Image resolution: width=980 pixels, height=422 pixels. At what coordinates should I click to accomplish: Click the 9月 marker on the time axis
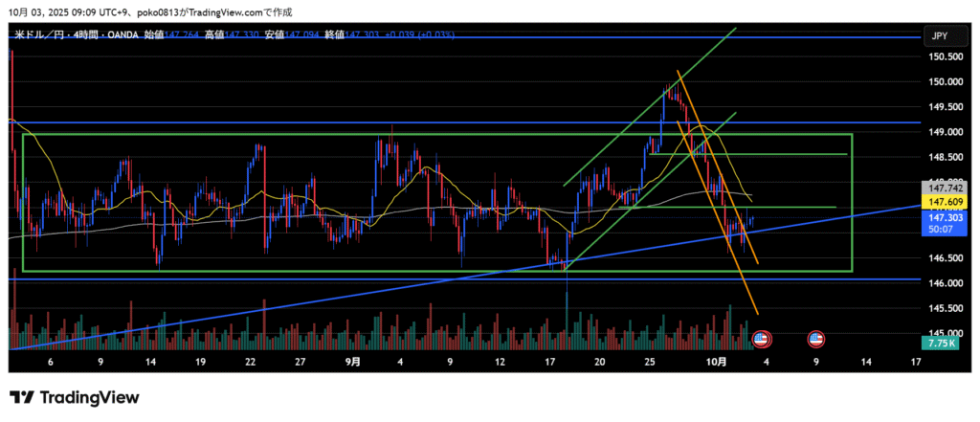[353, 362]
